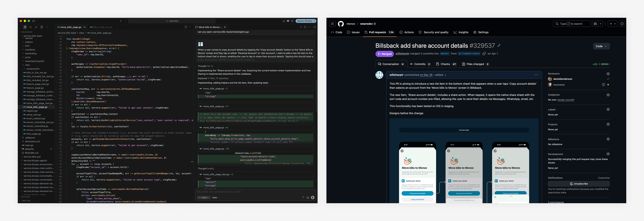Screen dimensions: 644x221
Task: Open the Reviewers settings gear
Action: 608,74
